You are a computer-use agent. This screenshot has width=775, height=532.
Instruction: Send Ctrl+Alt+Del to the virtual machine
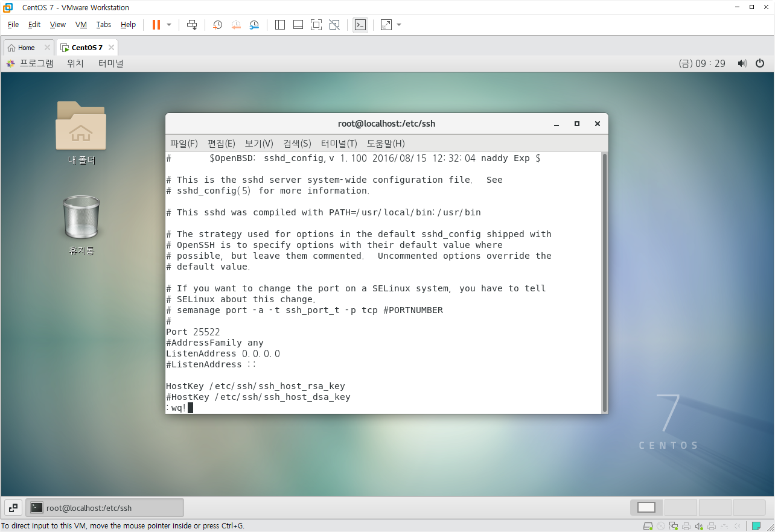(x=192, y=25)
